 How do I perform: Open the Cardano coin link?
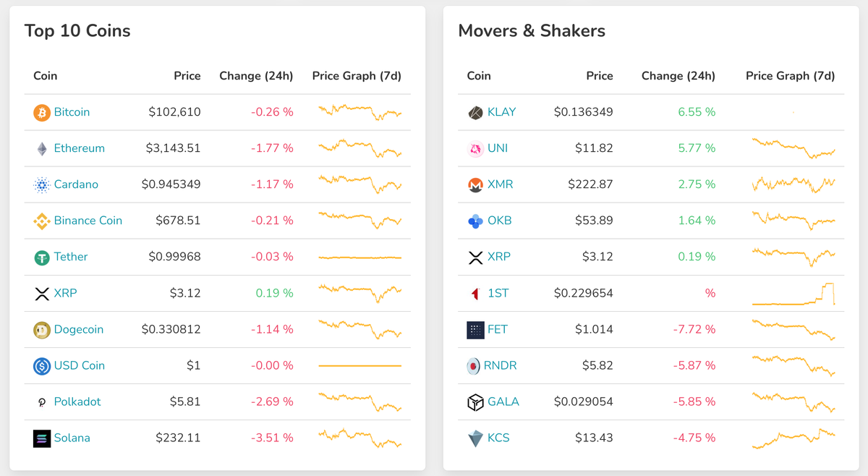coord(76,184)
